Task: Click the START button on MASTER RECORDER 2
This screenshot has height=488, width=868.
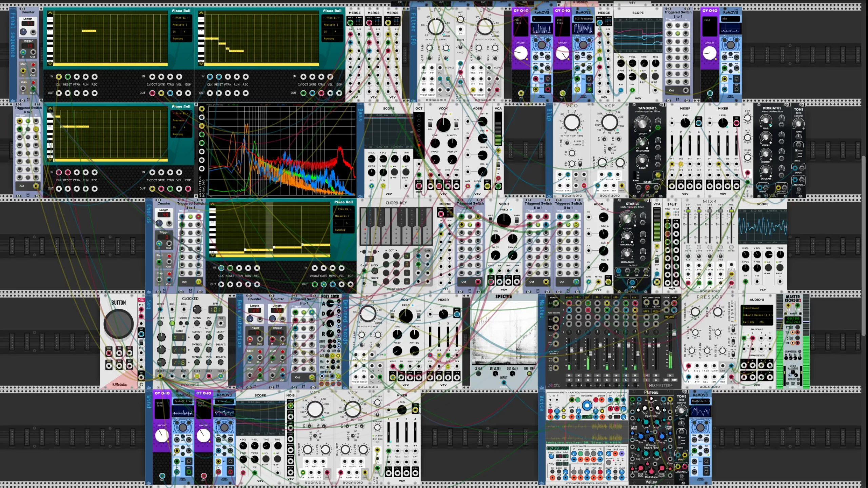Action: pyautogui.click(x=797, y=328)
